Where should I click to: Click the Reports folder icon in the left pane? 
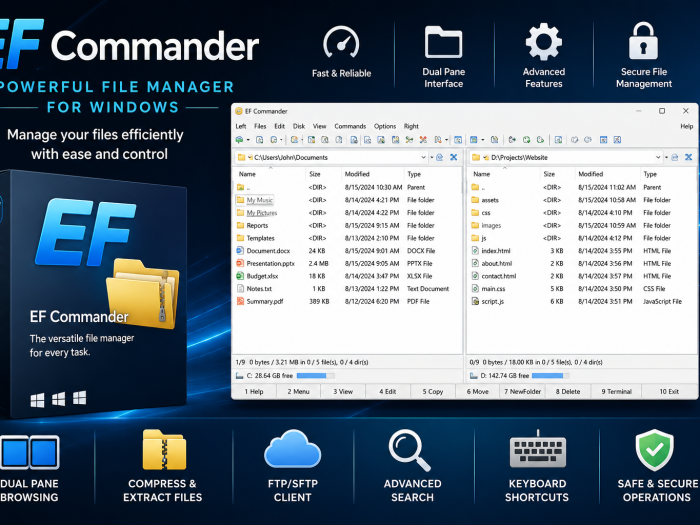[x=240, y=225]
